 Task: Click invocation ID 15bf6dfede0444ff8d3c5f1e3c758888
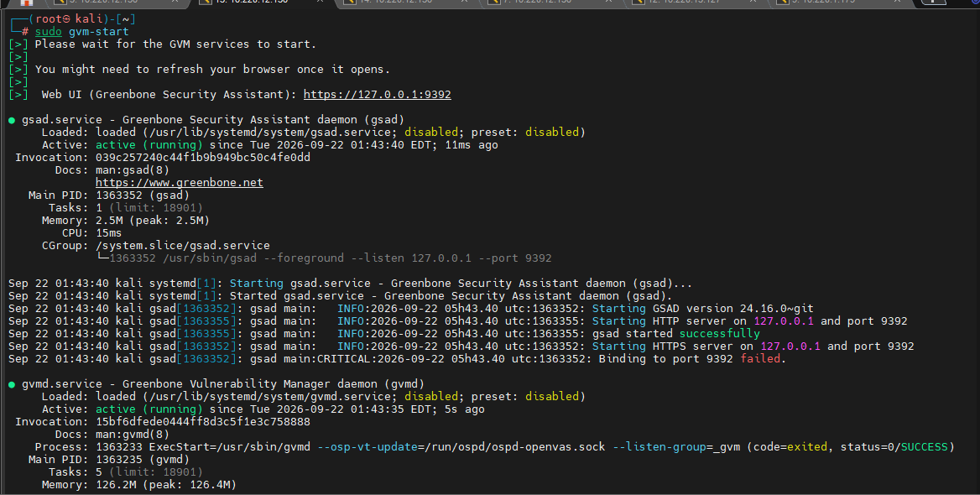(x=203, y=422)
